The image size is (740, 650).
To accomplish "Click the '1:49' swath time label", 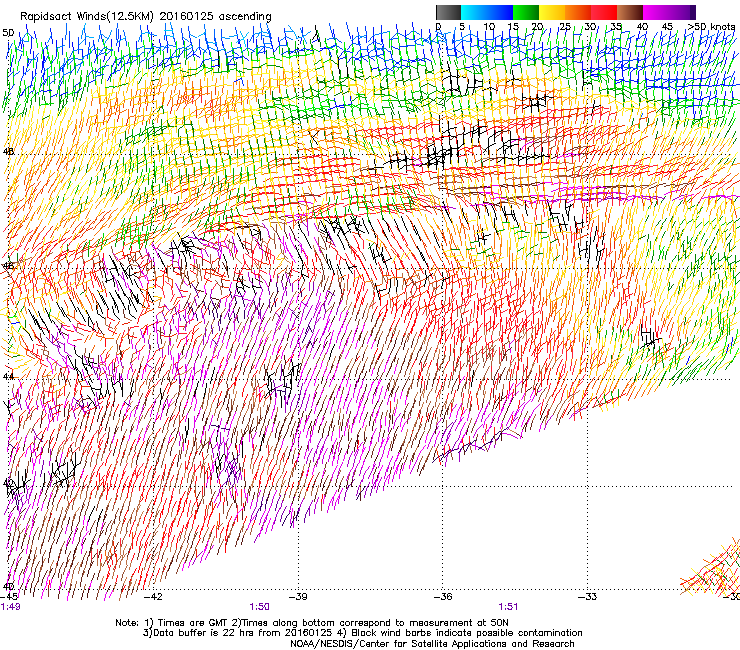I will [x=10, y=607].
